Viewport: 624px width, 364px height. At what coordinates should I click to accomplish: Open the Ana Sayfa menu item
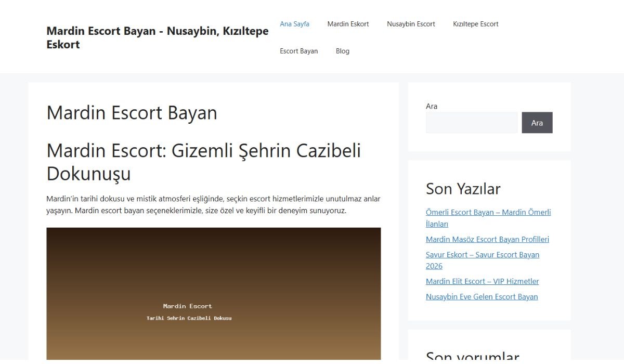pos(294,24)
